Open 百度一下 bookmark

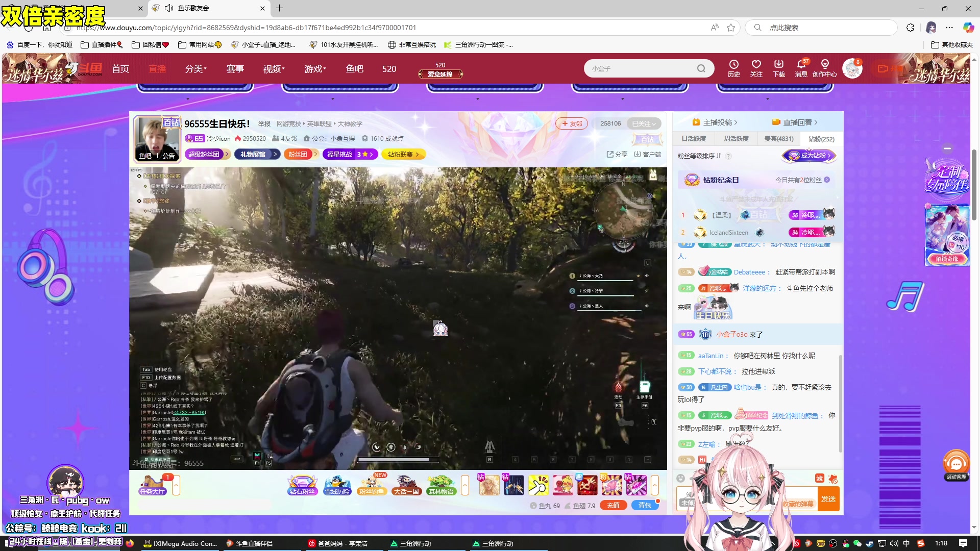[x=40, y=45]
